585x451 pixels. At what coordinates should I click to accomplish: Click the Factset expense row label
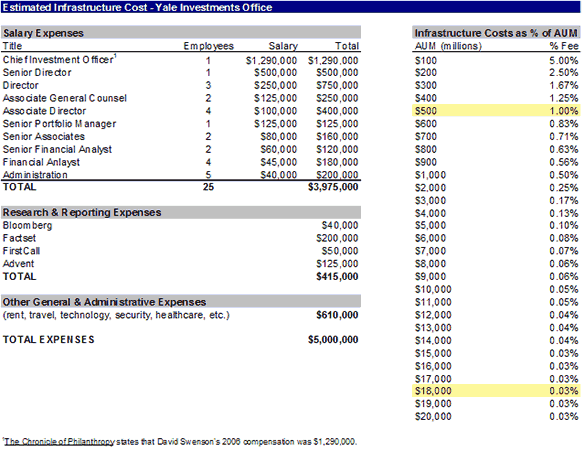tap(19, 238)
